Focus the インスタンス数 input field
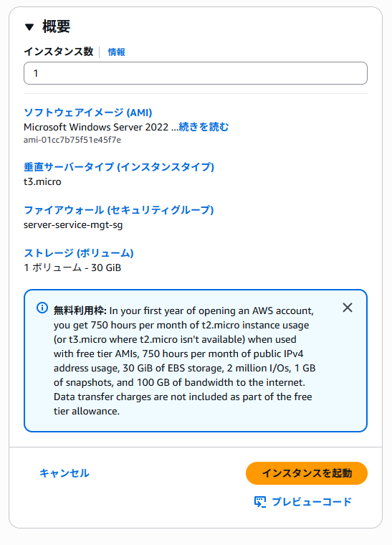This screenshot has height=545, width=392. 196,73
